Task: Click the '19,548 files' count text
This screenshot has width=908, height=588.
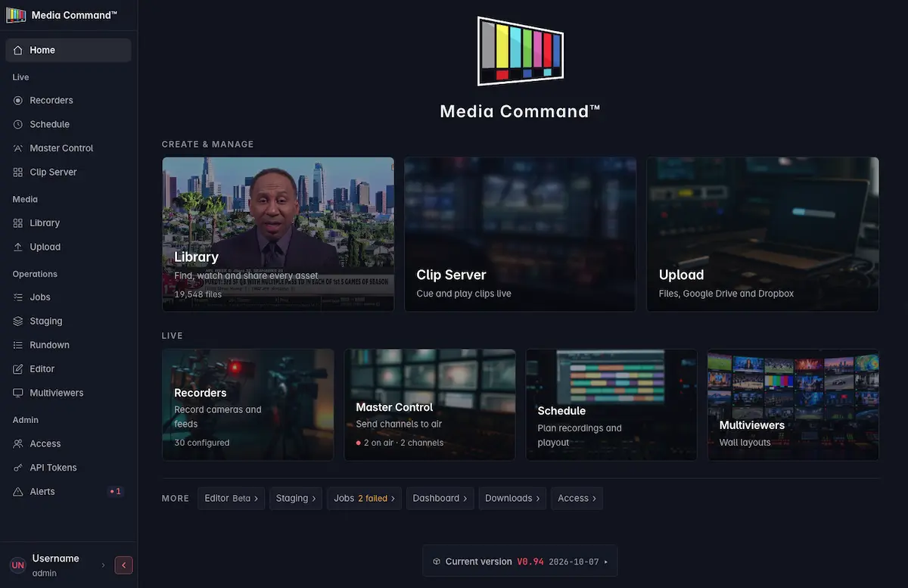Action: [197, 294]
